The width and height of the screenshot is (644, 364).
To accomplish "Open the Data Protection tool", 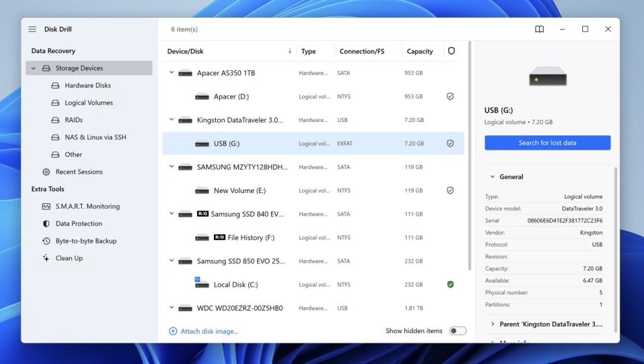I will 78,224.
